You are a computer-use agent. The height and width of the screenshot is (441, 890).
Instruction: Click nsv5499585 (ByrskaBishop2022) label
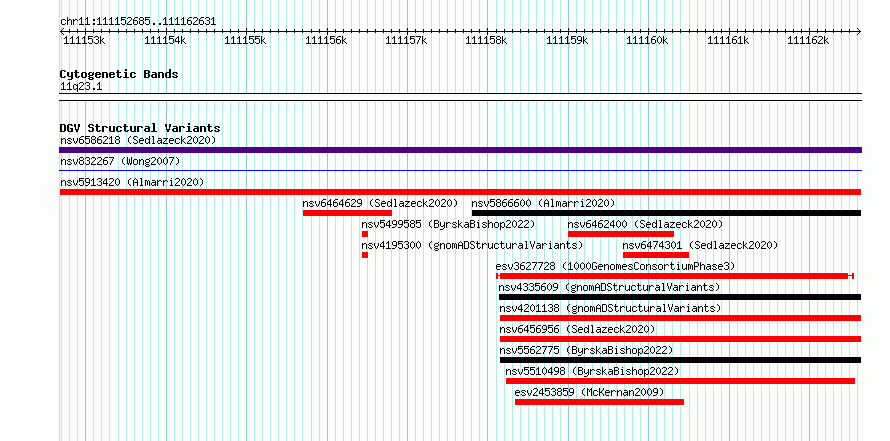[448, 224]
